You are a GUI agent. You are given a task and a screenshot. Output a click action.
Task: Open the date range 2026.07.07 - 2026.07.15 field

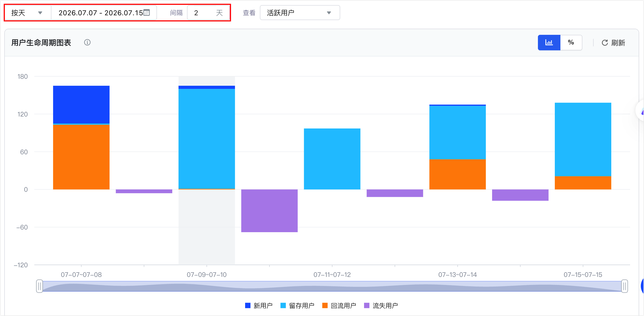tap(104, 13)
